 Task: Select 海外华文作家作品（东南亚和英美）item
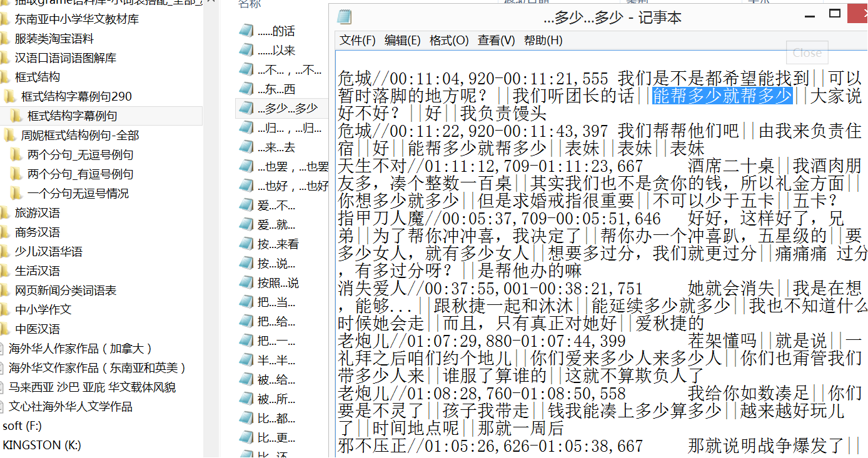(x=98, y=368)
